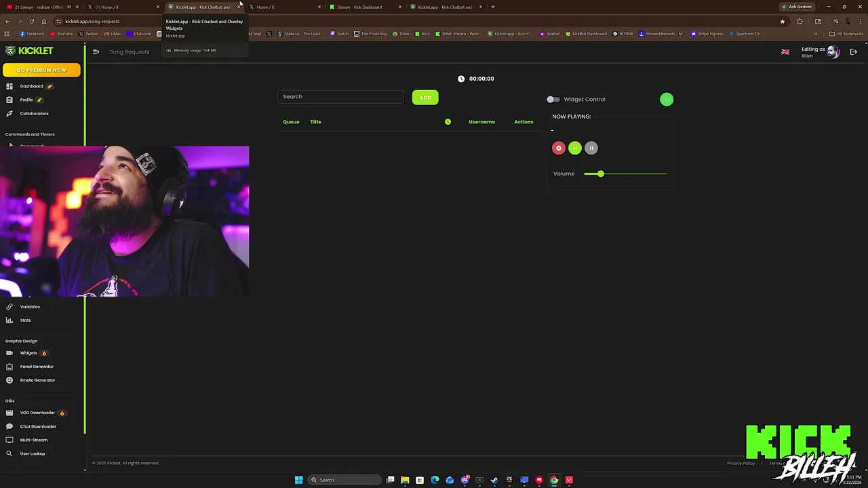Open Collaborators in the sidebar
This screenshot has height=488, width=868.
pos(34,113)
